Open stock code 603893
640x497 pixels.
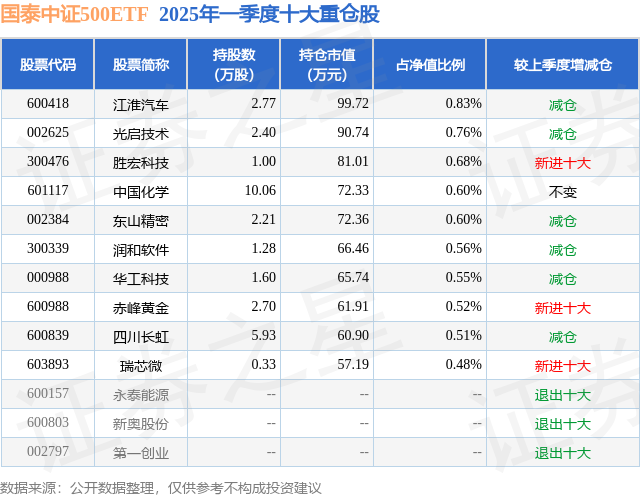click(48, 364)
